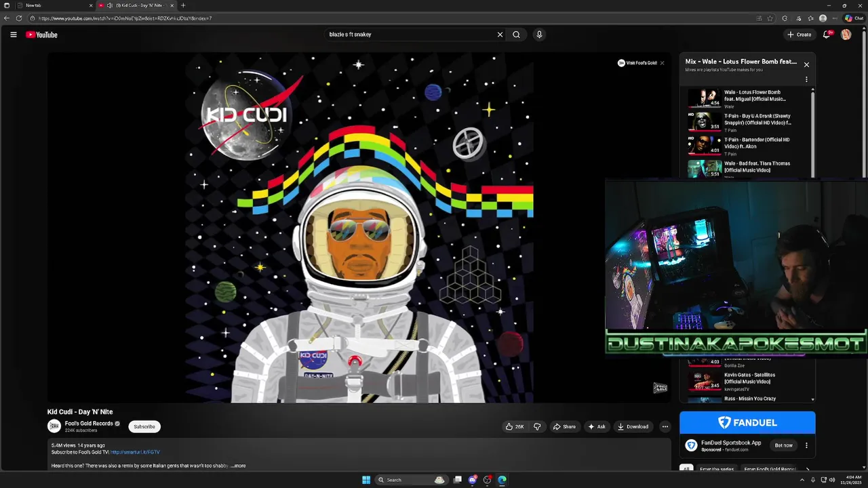
Task: View site information lock icon
Action: click(x=33, y=18)
